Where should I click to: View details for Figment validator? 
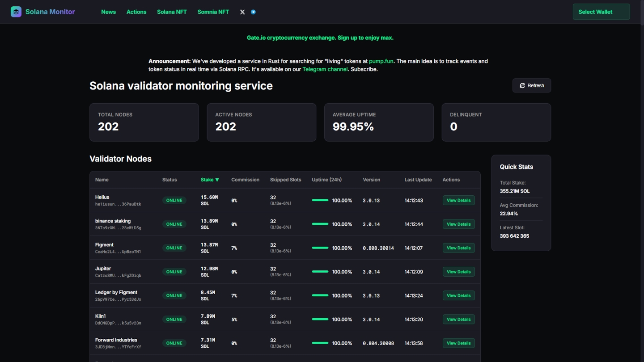click(458, 248)
